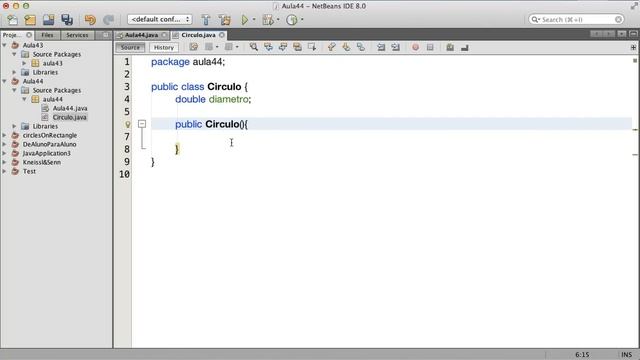Open the default config dropdown
Image resolution: width=640 pixels, height=360 pixels.
click(160, 19)
